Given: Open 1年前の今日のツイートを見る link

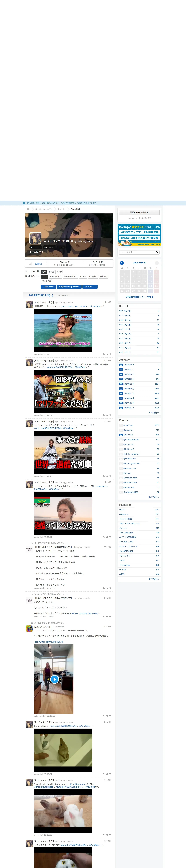Looking at the screenshot, I should [x=139, y=297].
